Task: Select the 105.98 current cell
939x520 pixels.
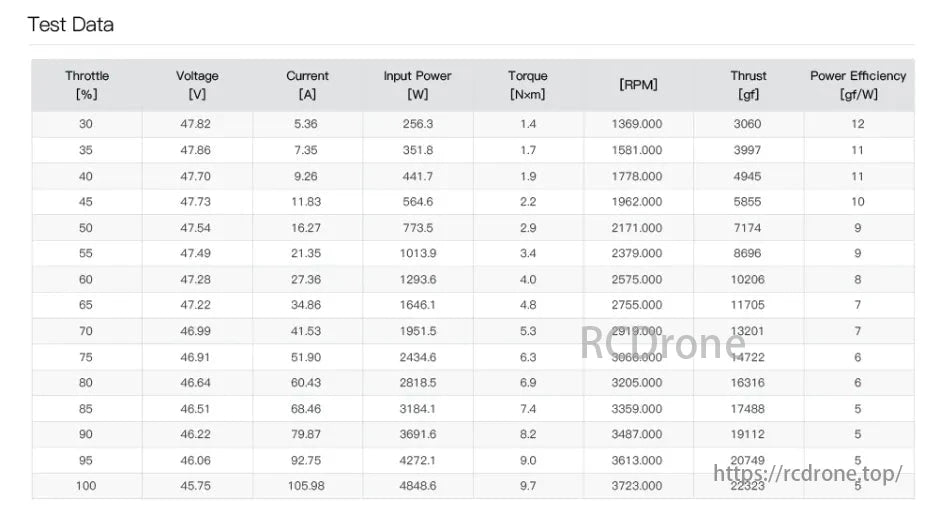Action: tap(307, 486)
